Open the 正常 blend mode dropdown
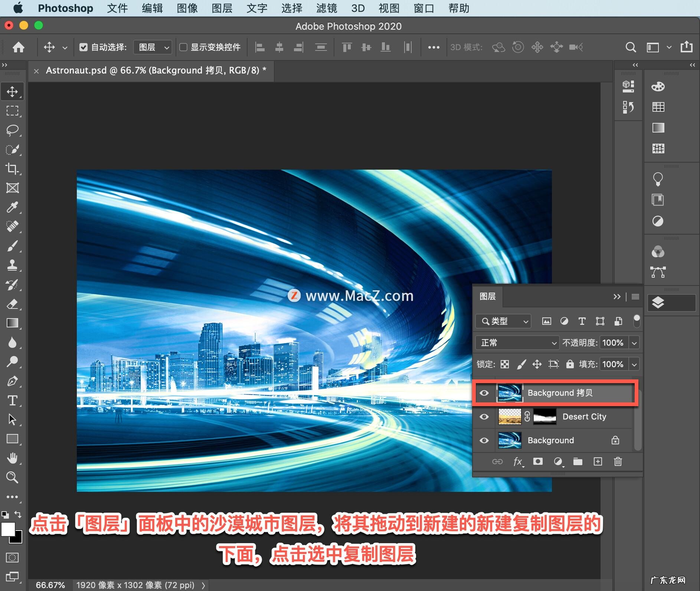700x591 pixels. (517, 343)
